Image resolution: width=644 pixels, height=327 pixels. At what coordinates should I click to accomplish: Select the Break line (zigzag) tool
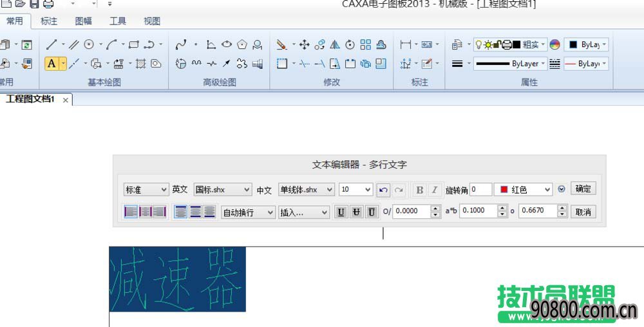211,64
